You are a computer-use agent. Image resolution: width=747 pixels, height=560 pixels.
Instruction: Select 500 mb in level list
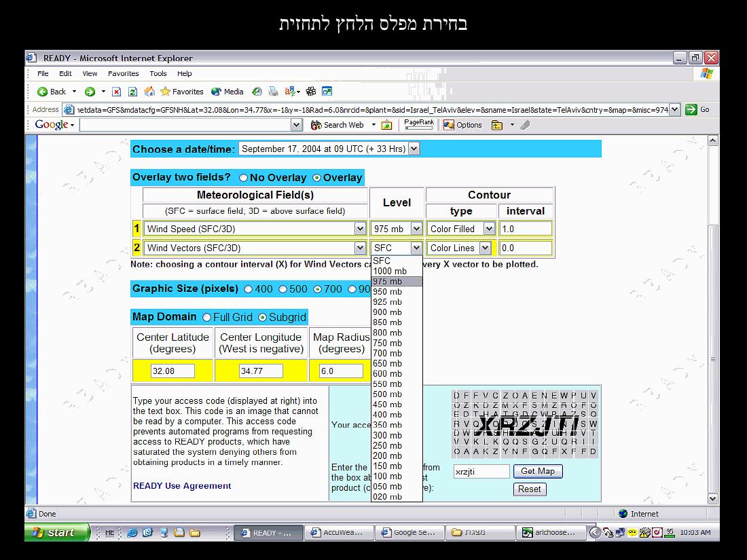(x=397, y=394)
